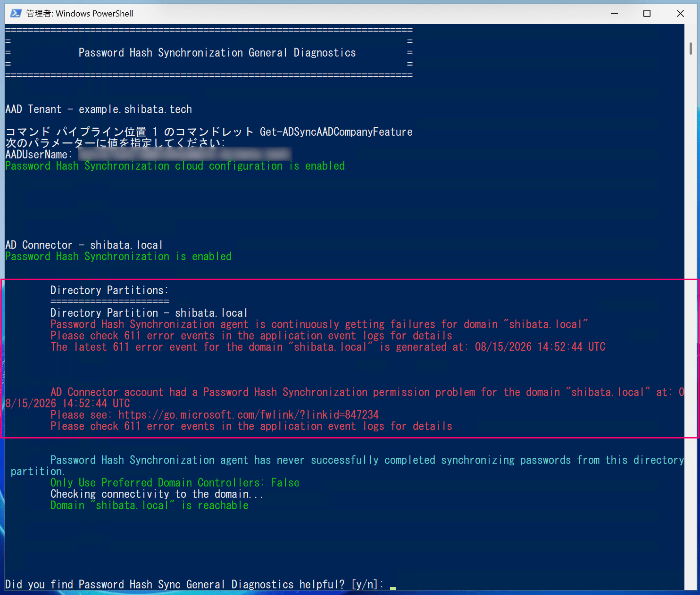The image size is (700, 595).
Task: Click the window title '管理者: Windows PowerShell'
Action: point(80,13)
